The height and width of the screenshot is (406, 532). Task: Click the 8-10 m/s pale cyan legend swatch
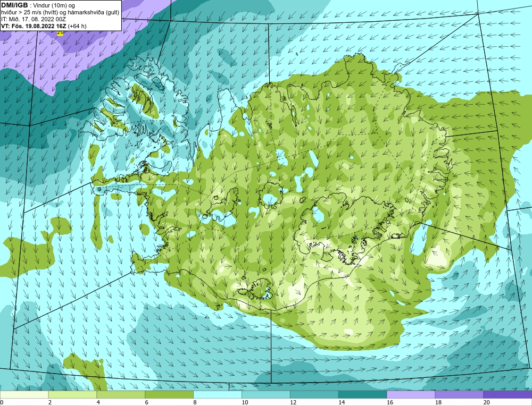tap(218, 394)
